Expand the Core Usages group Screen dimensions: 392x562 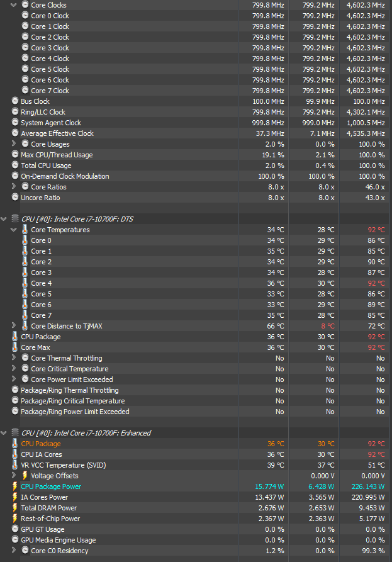pos(14,144)
